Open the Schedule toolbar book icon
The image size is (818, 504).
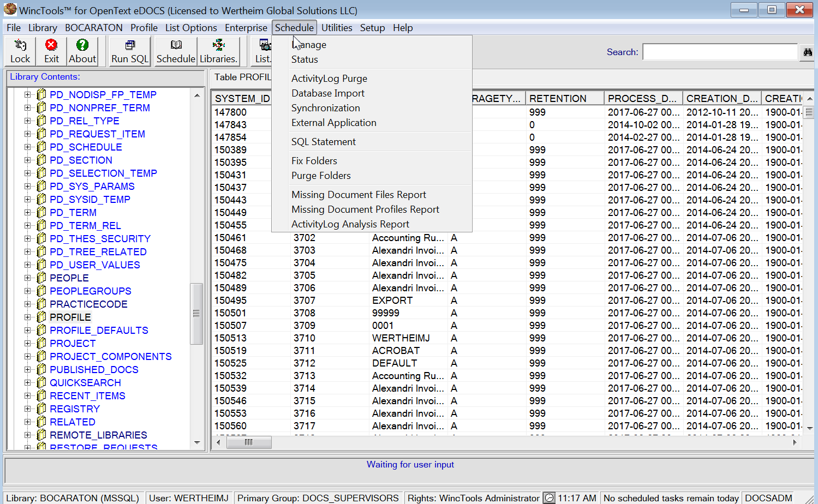coord(176,45)
